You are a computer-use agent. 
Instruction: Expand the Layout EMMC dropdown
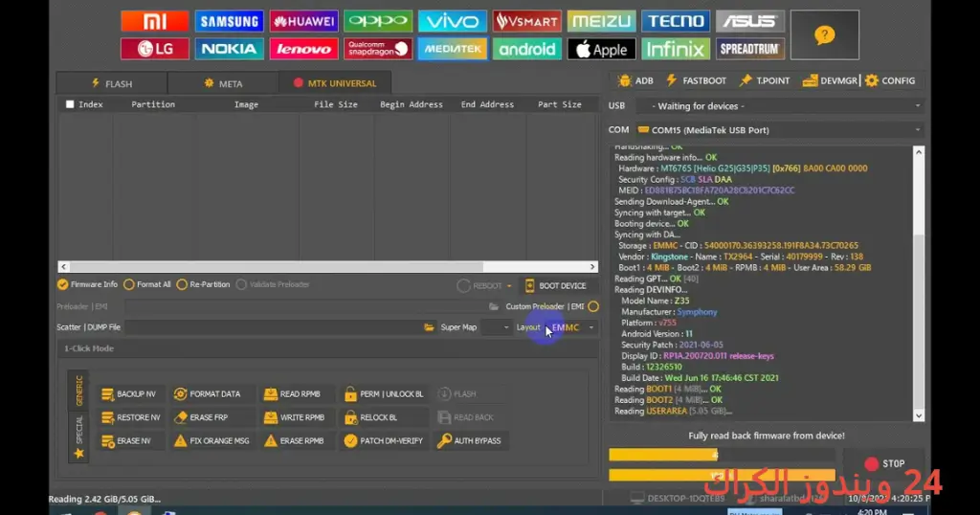pyautogui.click(x=572, y=327)
